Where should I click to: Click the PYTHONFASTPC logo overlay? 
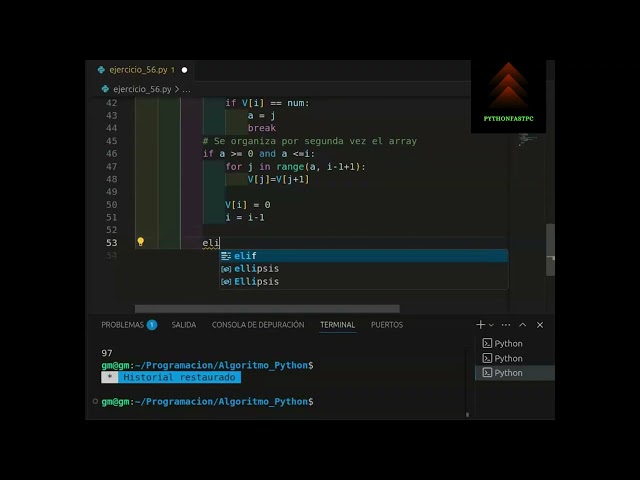point(509,96)
